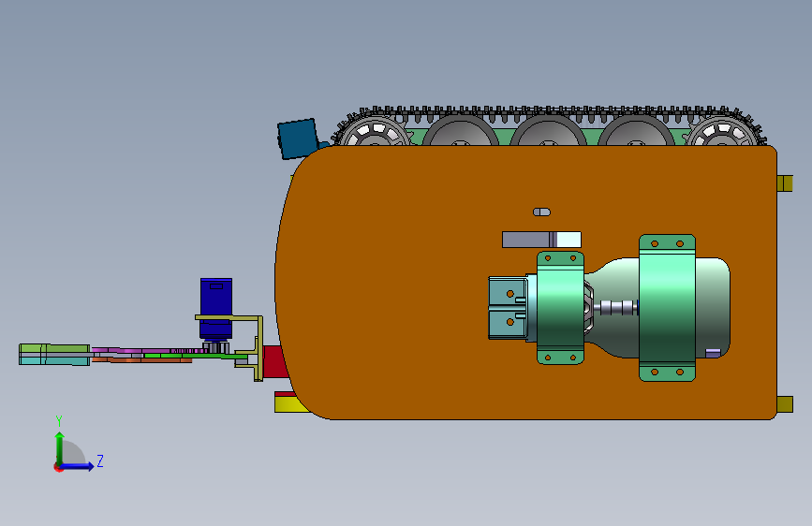
Task: Select the upper olive tab at chassis rear
Action: point(785,183)
